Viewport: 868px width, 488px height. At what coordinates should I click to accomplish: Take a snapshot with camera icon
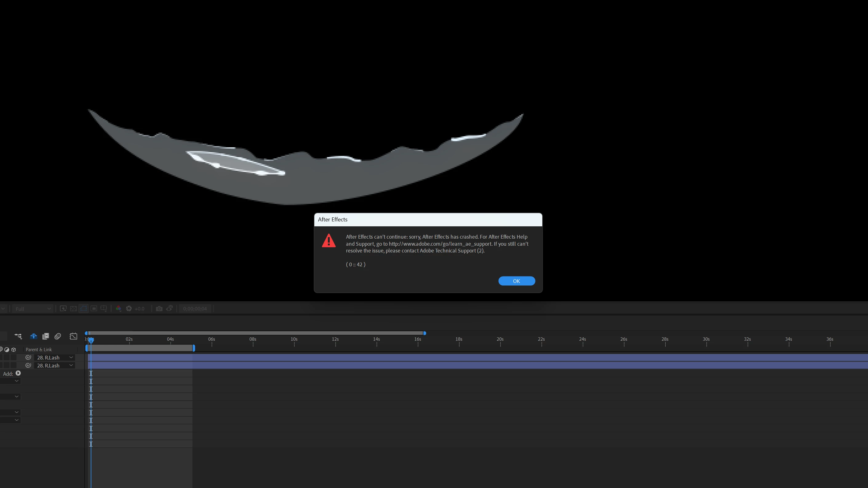pyautogui.click(x=159, y=308)
